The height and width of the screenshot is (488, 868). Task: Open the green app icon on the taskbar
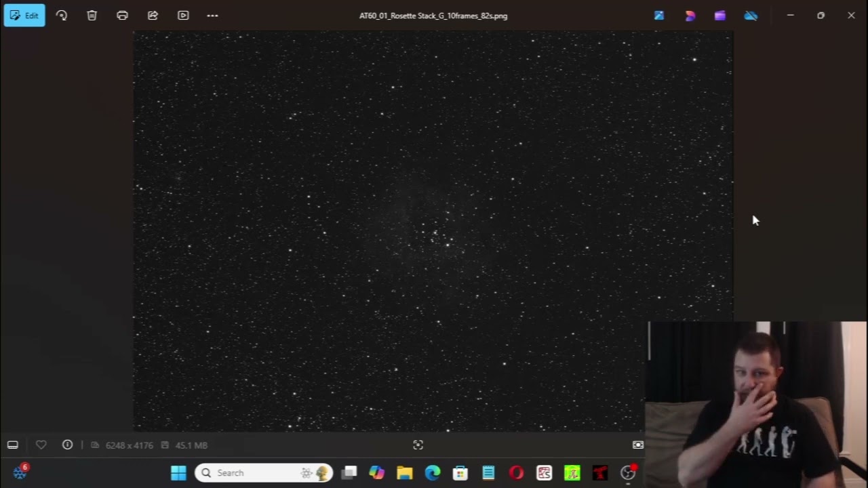coord(572,473)
